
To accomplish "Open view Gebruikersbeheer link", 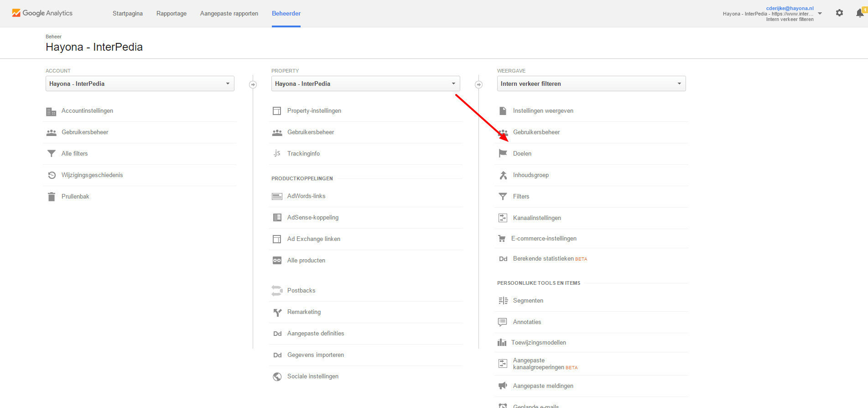I will tap(536, 132).
